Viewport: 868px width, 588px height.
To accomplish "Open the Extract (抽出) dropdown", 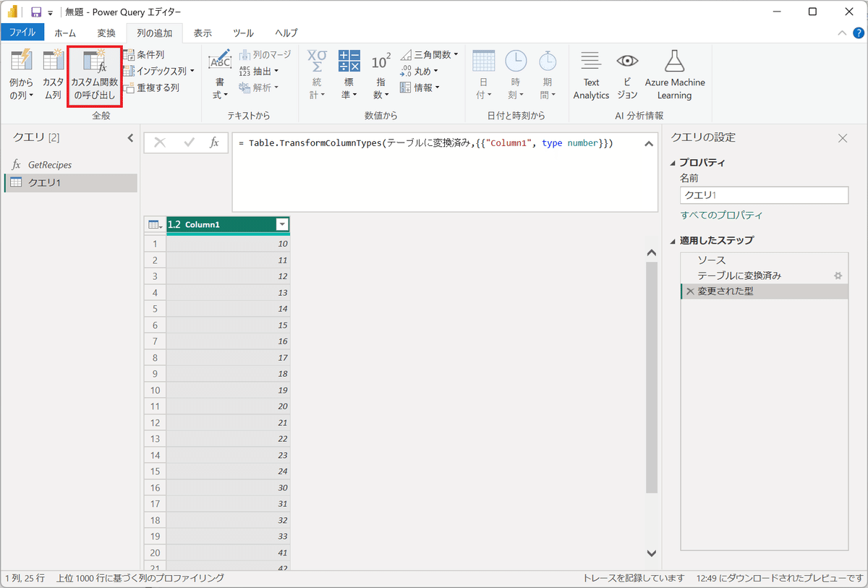I will (258, 71).
